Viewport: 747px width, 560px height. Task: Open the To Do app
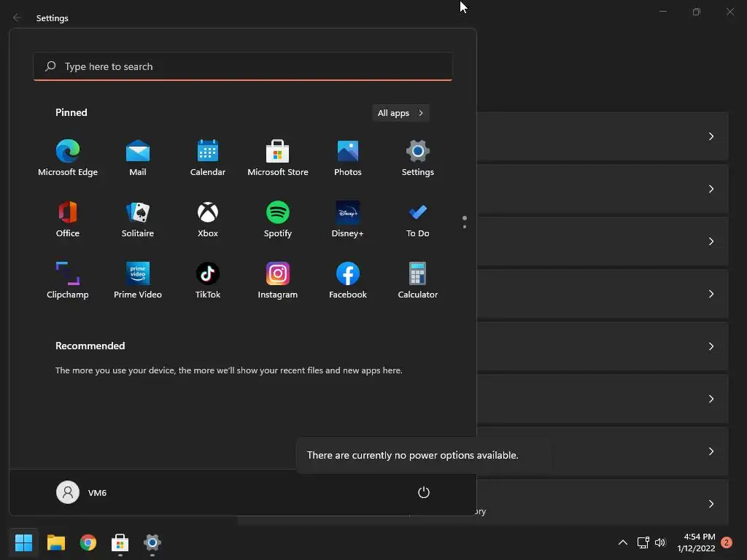[x=418, y=219]
